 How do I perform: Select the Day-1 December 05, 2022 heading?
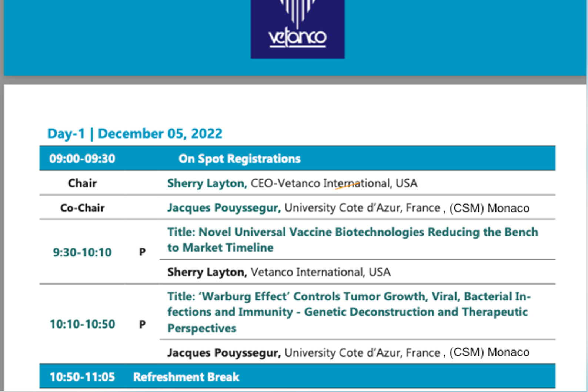click(135, 133)
